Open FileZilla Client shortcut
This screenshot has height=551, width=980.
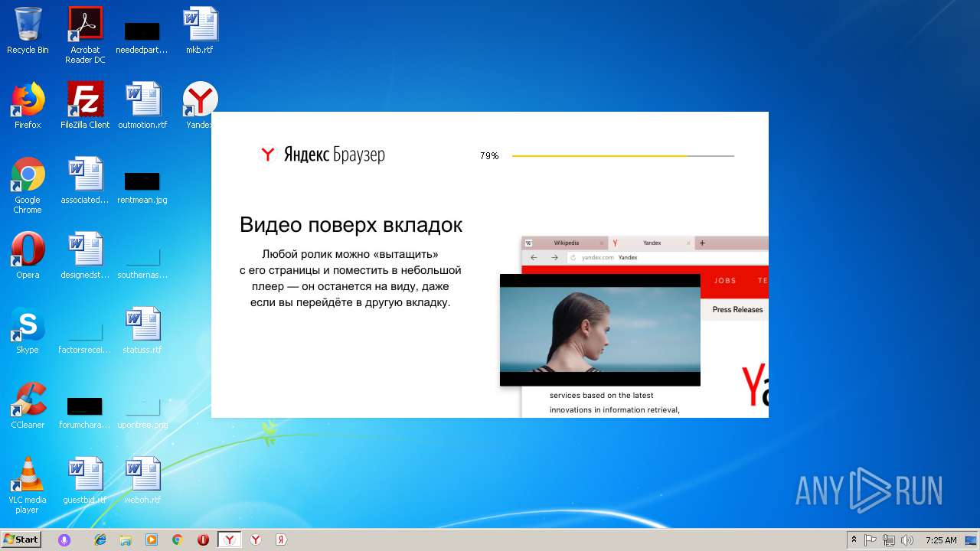point(85,106)
